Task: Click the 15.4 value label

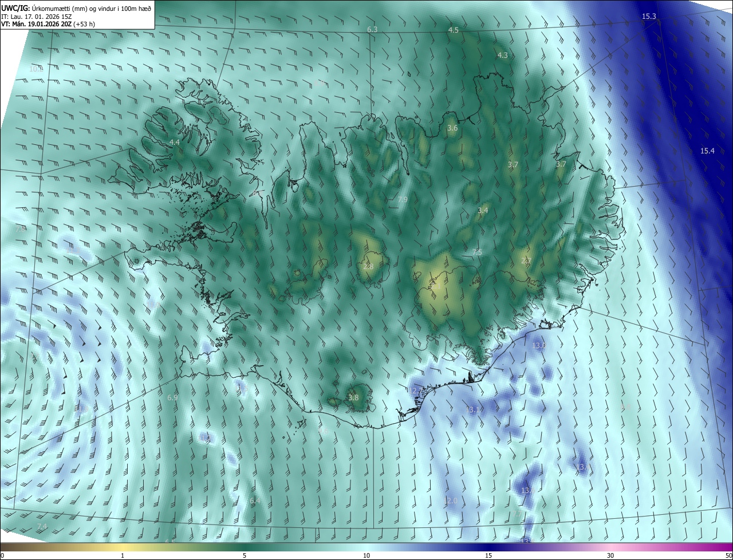Action: [707, 151]
